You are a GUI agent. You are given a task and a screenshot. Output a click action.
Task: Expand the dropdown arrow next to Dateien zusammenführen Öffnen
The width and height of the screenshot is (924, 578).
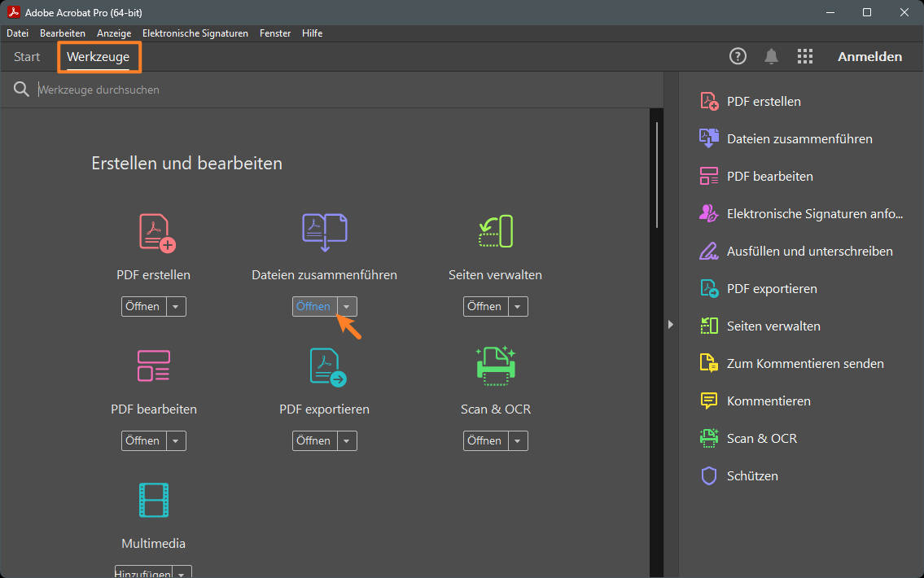[x=347, y=307]
